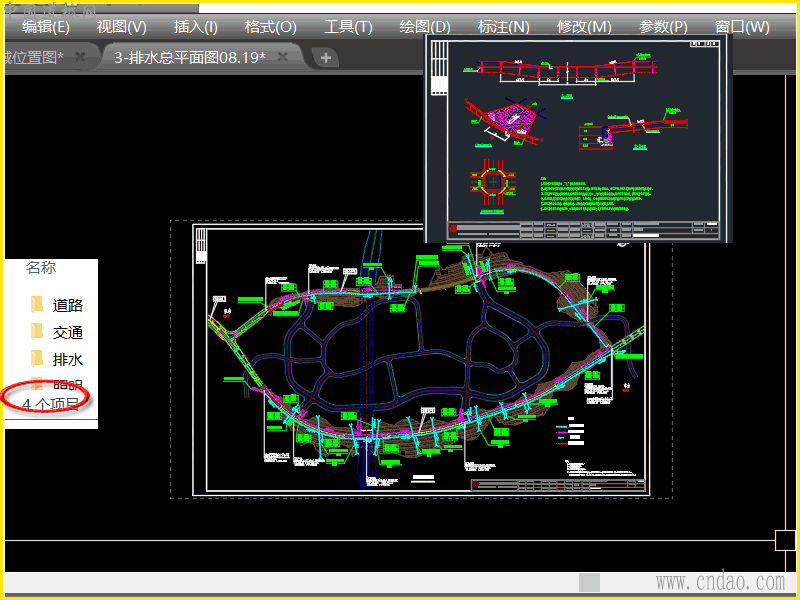Select the 道路 folder
The width and height of the screenshot is (800, 600).
tap(56, 305)
